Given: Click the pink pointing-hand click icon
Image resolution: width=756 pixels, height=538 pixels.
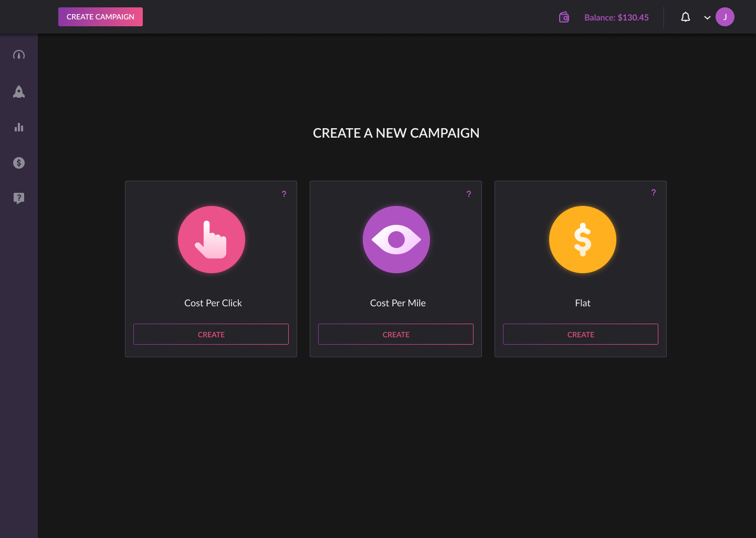Looking at the screenshot, I should (212, 240).
